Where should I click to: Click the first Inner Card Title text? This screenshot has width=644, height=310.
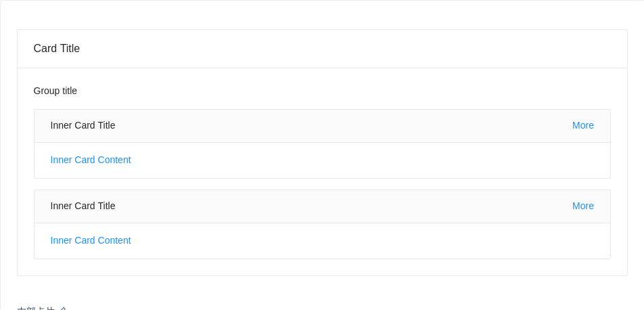[83, 125]
